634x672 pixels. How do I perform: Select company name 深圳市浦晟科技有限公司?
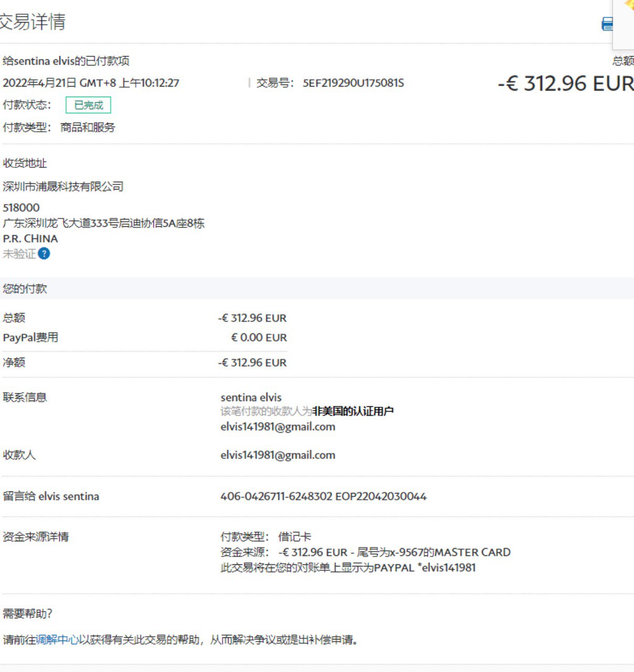point(63,186)
